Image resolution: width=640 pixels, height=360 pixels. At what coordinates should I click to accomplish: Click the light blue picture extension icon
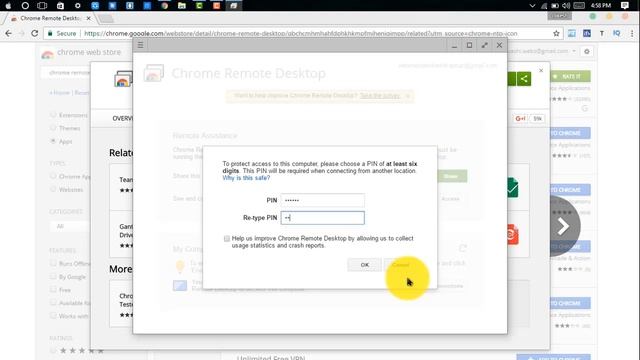[x=572, y=33]
